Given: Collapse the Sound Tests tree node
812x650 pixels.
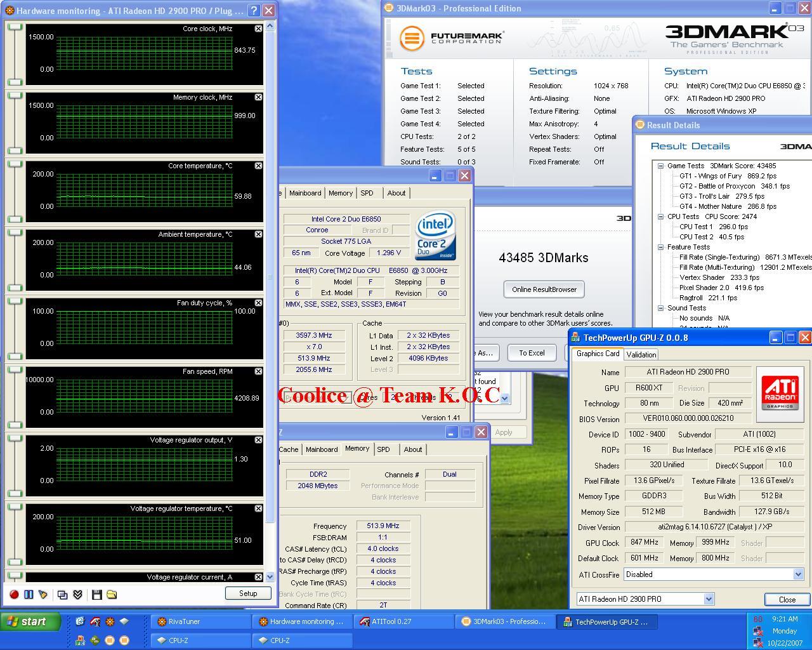Looking at the screenshot, I should coord(660,308).
